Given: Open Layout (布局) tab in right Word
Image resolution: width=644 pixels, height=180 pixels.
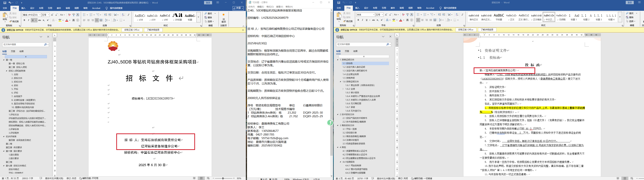Looking at the screenshot, I should 375,8.
